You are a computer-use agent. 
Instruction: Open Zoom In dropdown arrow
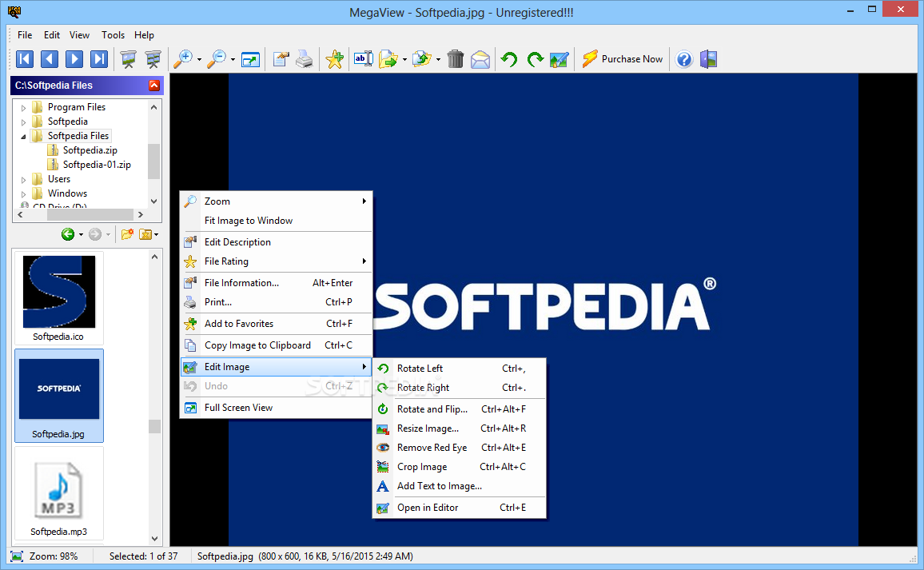pyautogui.click(x=199, y=59)
